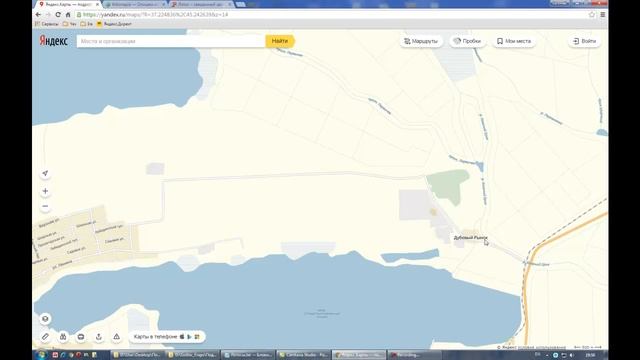Click the taskbar clock

[590, 355]
